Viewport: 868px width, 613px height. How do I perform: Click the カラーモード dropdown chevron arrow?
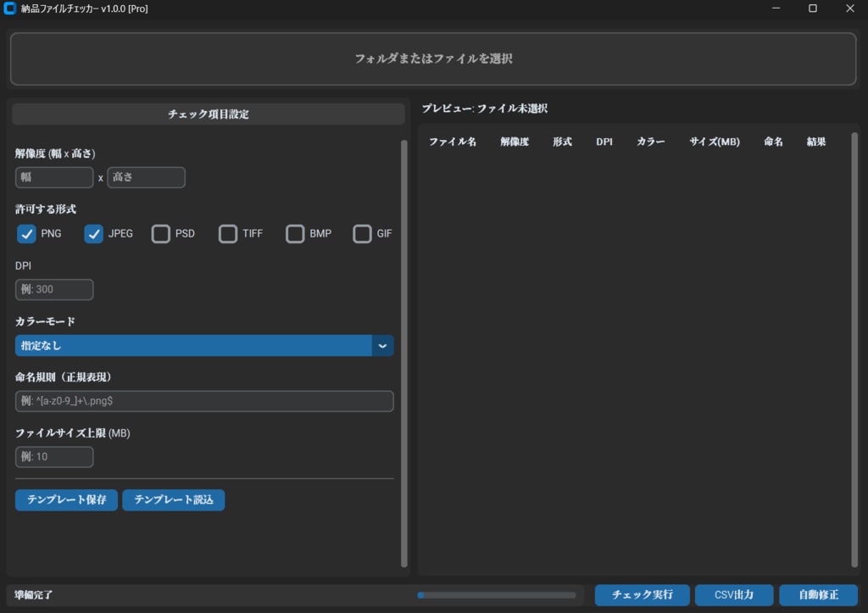382,346
